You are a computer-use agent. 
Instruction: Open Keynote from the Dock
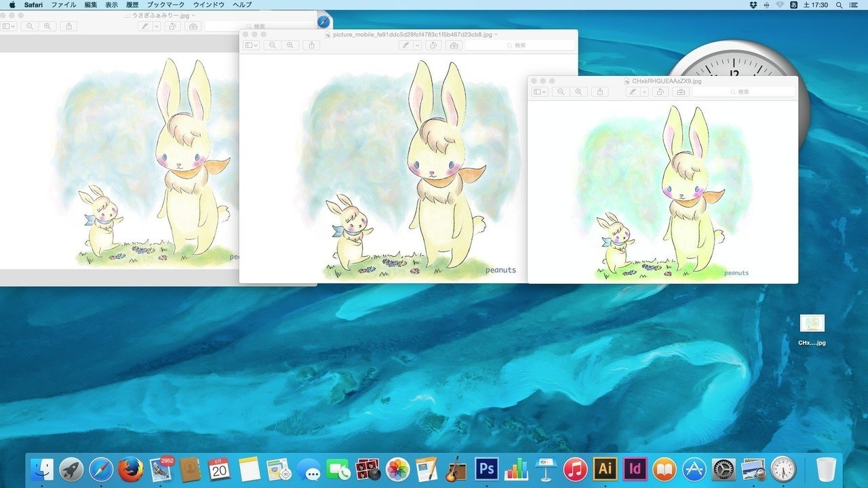[x=546, y=468]
